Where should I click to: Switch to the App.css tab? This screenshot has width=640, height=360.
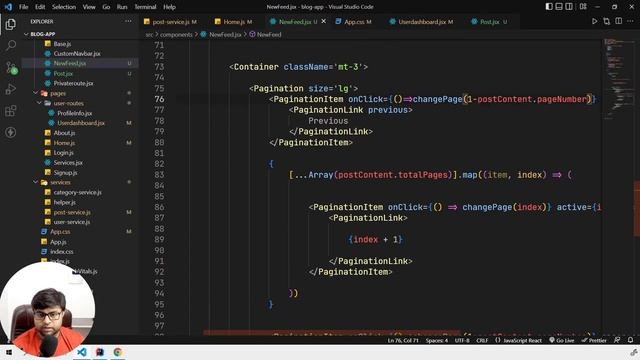354,22
